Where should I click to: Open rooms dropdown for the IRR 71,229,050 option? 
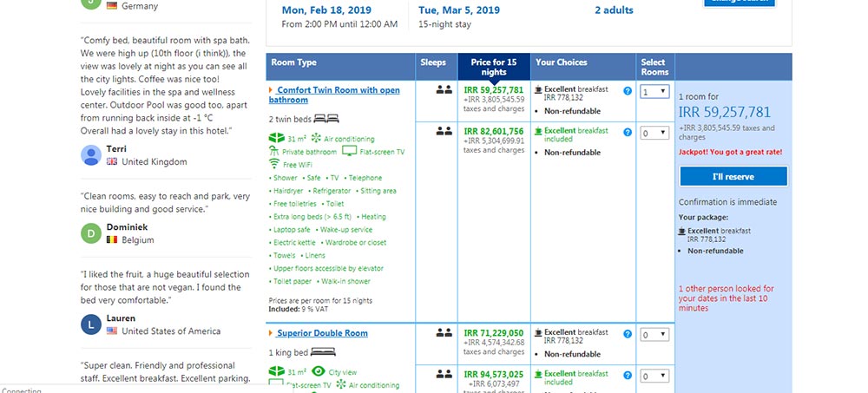pyautogui.click(x=654, y=334)
